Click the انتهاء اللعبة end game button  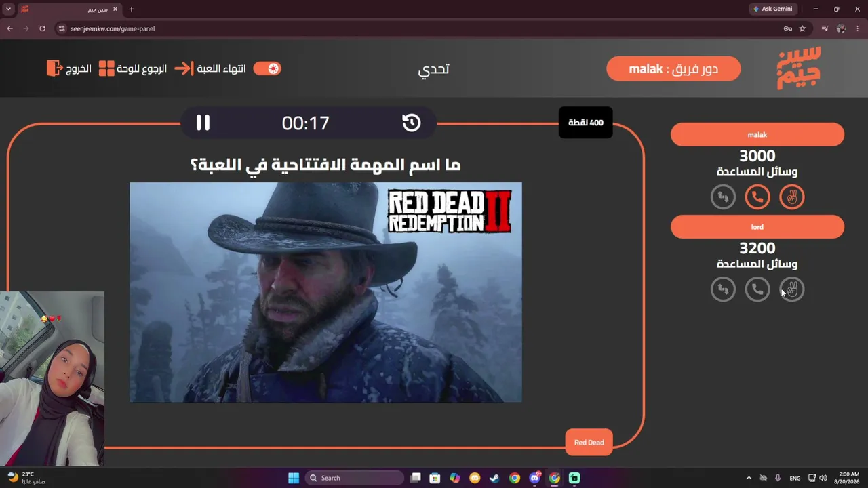(x=210, y=68)
